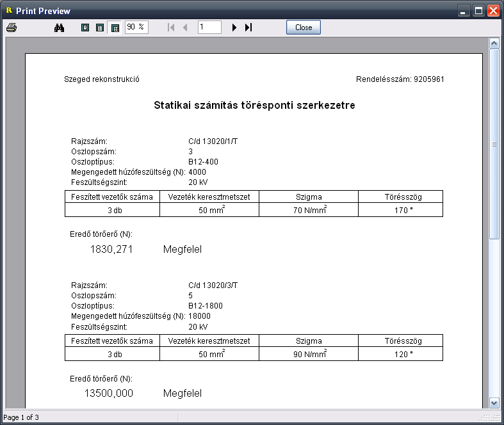Image resolution: width=504 pixels, height=425 pixels.
Task: Minimize the Print Preview window
Action: [x=463, y=11]
